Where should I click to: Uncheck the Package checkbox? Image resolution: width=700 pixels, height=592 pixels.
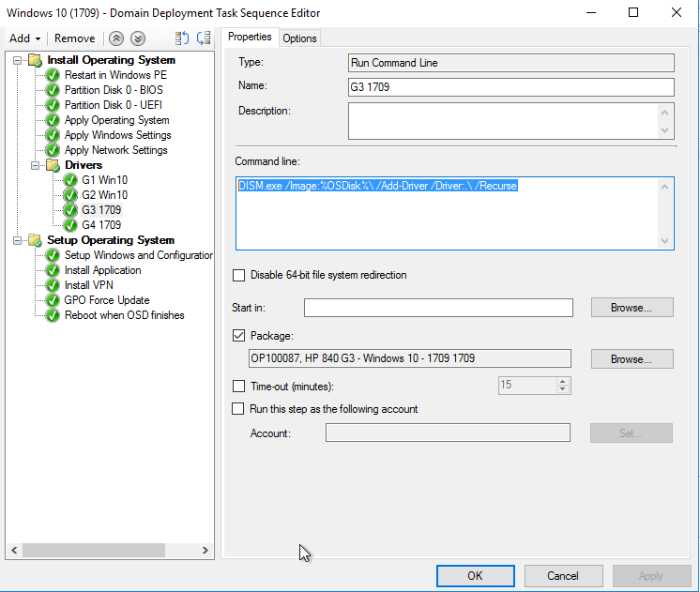tap(238, 335)
